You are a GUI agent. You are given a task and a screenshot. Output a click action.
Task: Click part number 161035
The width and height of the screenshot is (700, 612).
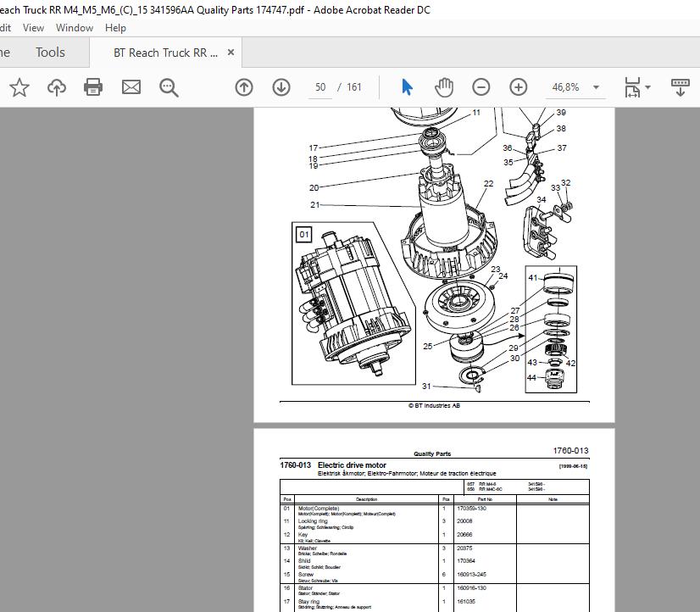pos(466,601)
